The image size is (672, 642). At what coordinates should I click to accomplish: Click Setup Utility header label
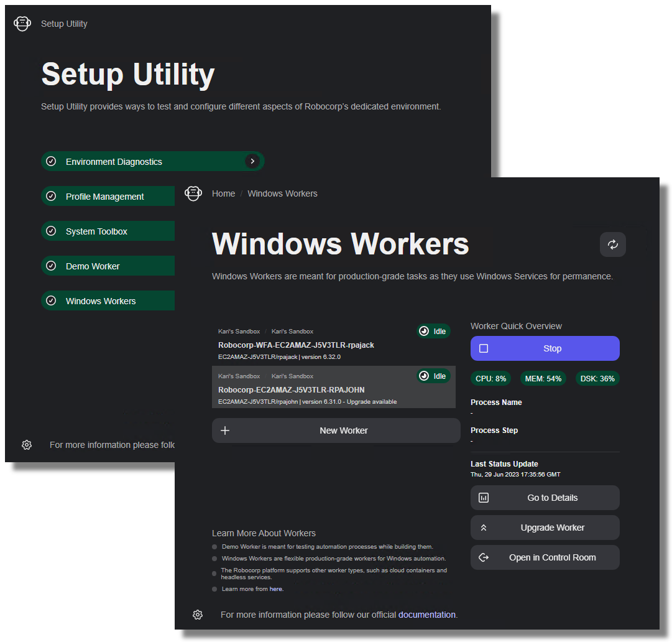[x=64, y=24]
